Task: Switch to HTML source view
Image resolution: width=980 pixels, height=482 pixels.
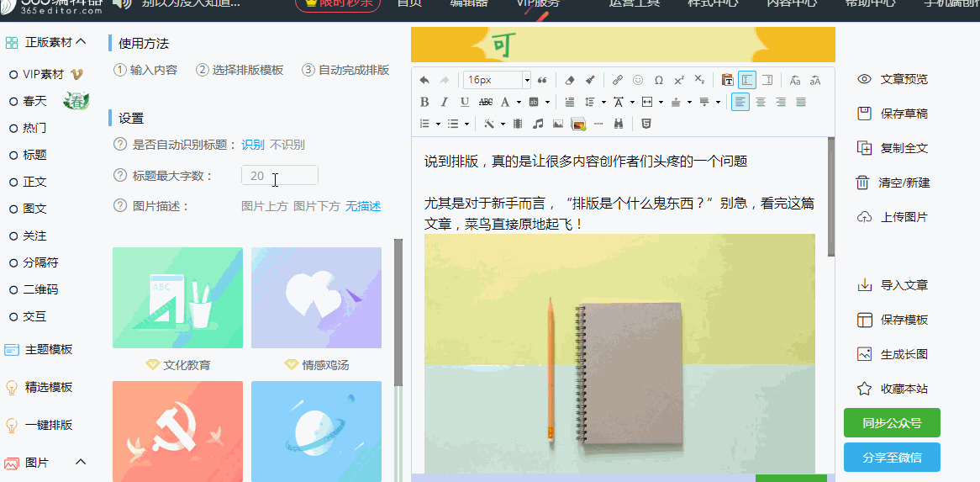Action: 646,124
